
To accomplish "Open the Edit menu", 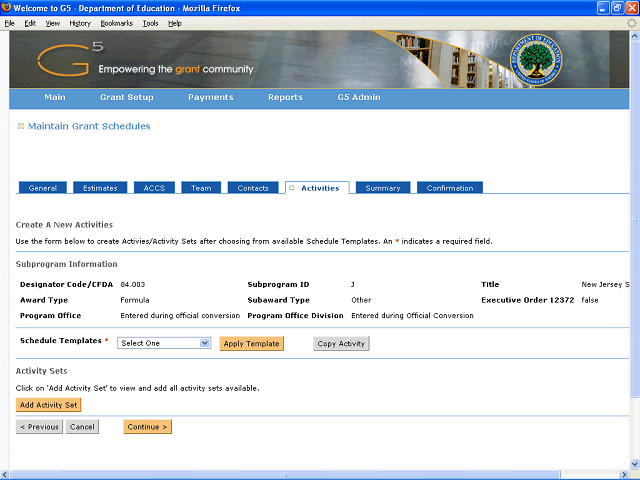I will point(30,23).
